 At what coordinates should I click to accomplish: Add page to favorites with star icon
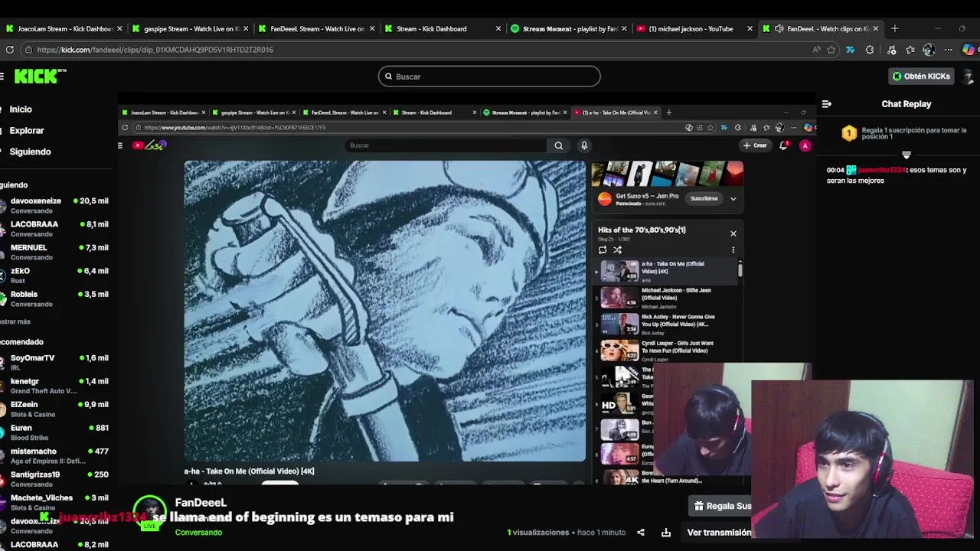[x=831, y=50]
